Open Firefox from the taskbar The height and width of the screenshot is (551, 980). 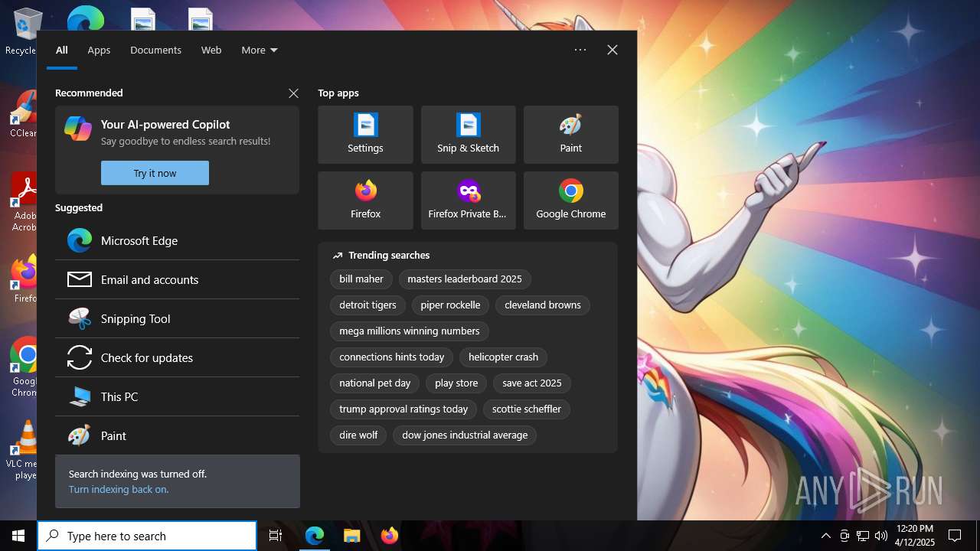(x=390, y=536)
